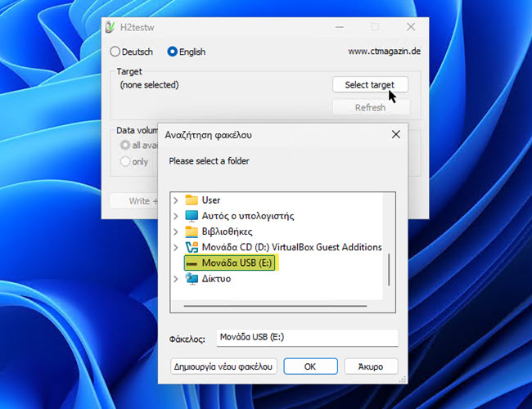Select the User tree item

click(211, 200)
